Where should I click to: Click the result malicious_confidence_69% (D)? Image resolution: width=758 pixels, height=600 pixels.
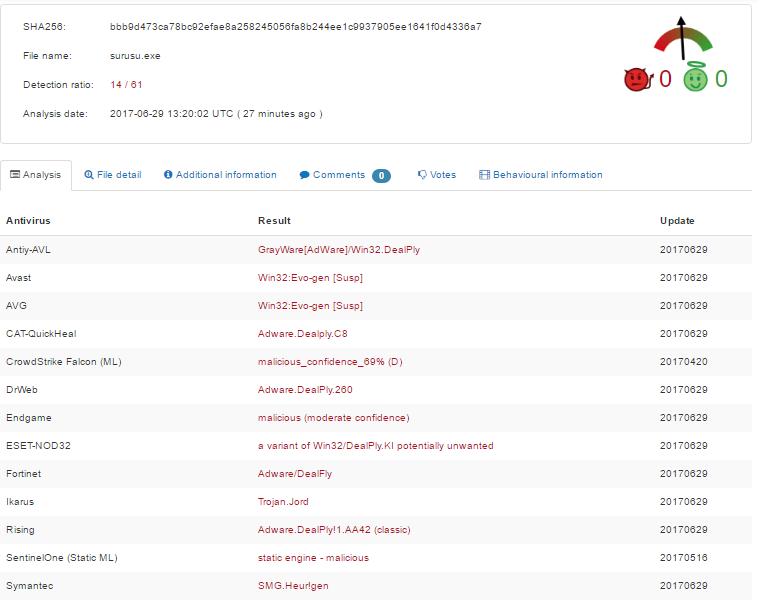tap(330, 362)
